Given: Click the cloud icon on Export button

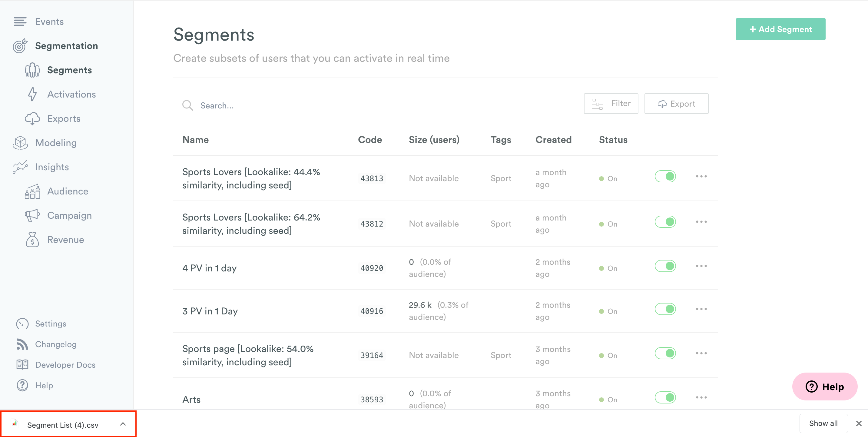Looking at the screenshot, I should pos(662,104).
